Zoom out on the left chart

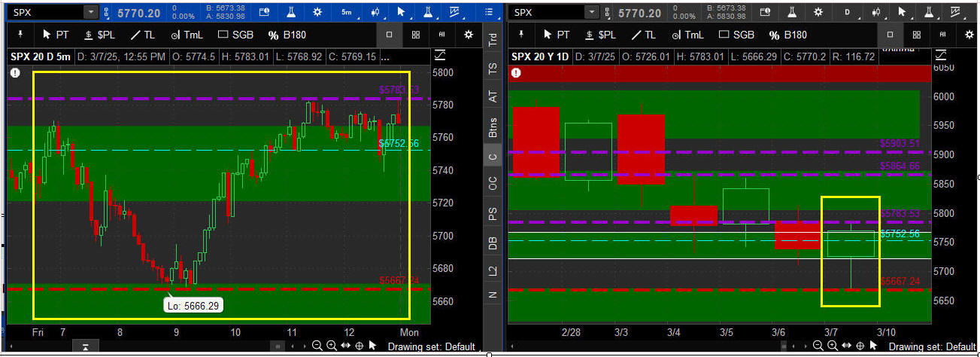[x=317, y=346]
